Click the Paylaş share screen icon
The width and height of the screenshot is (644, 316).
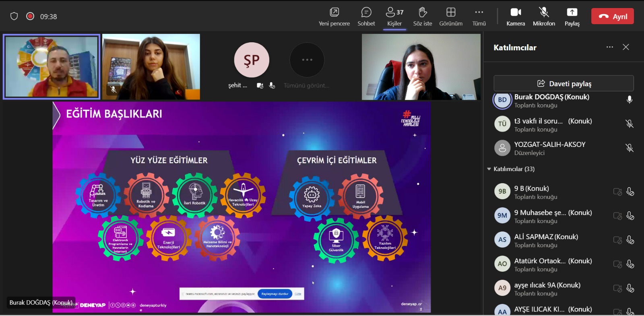click(572, 17)
